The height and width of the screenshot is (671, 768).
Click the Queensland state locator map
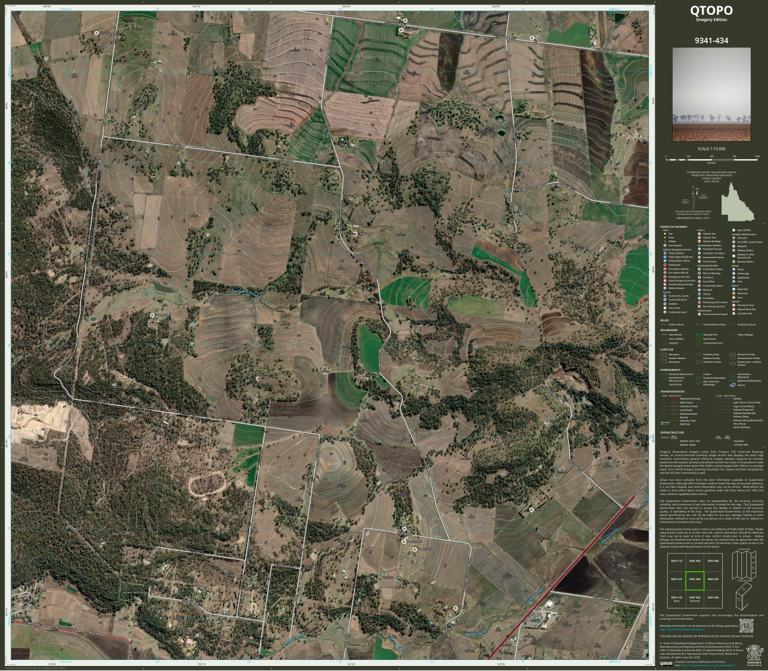(738, 202)
